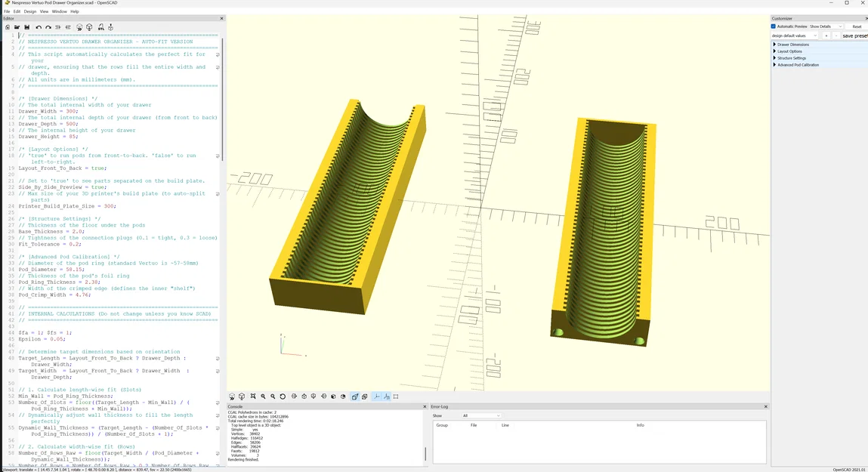Click the Zoom Out magnifier icon
The image size is (868, 472).
pos(273,396)
